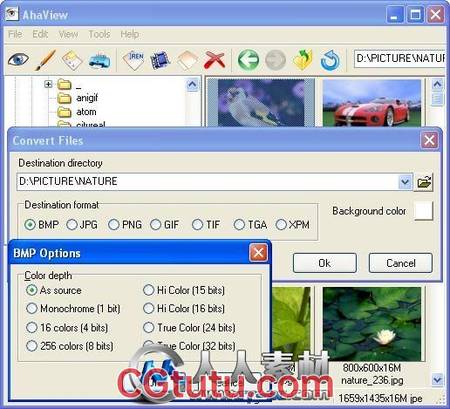The height and width of the screenshot is (409, 450).
Task: Click the REN rename files icon
Action: (134, 60)
